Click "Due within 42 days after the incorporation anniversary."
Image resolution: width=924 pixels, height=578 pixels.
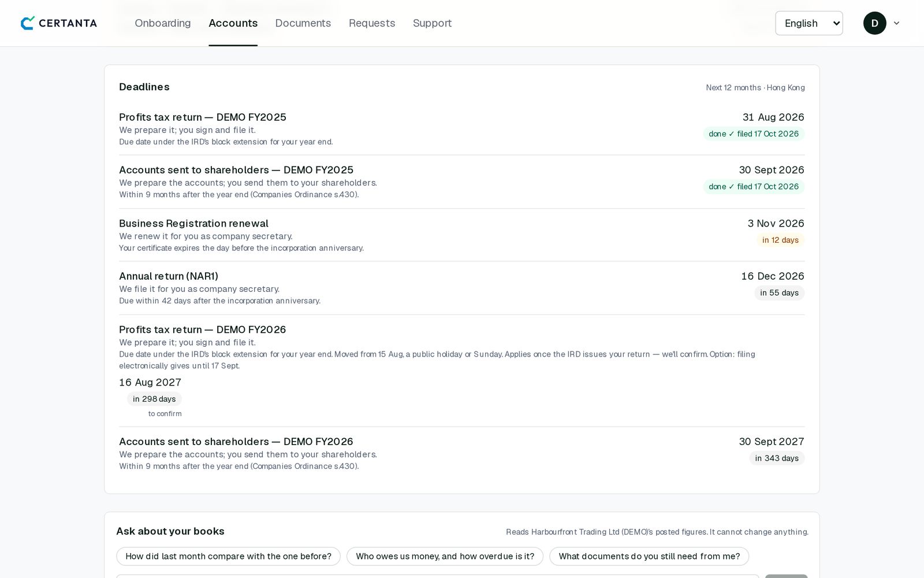point(219,301)
